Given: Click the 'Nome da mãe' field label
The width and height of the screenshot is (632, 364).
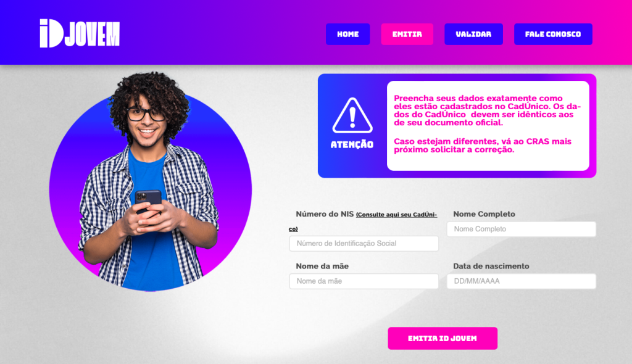Looking at the screenshot, I should coord(322,266).
